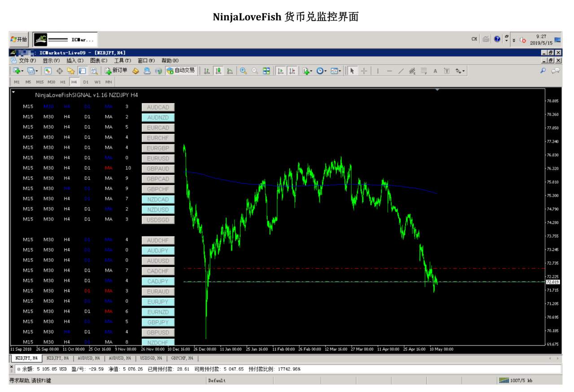Switch timeframe to MN
This screenshot has height=392, width=574.
pyautogui.click(x=109, y=82)
